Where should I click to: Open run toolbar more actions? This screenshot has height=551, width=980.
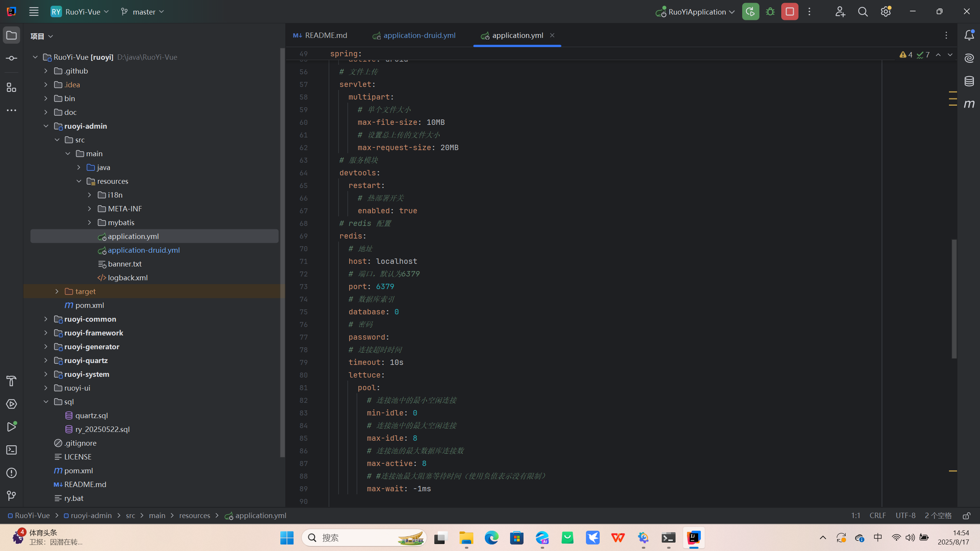point(809,11)
